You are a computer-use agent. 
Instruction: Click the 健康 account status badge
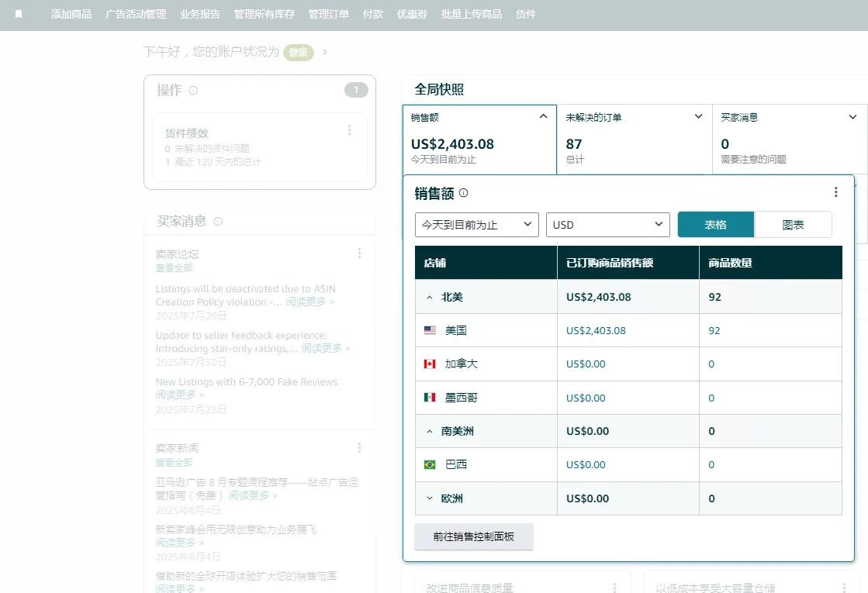point(299,52)
